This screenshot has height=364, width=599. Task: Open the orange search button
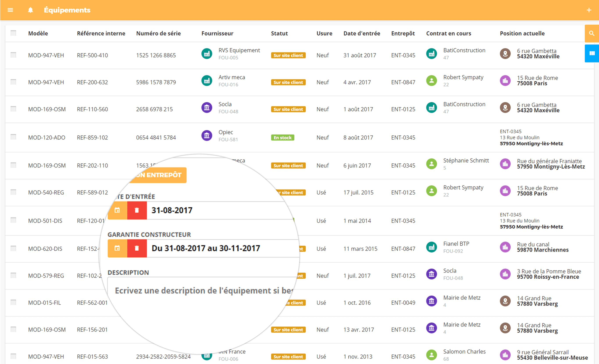click(592, 33)
